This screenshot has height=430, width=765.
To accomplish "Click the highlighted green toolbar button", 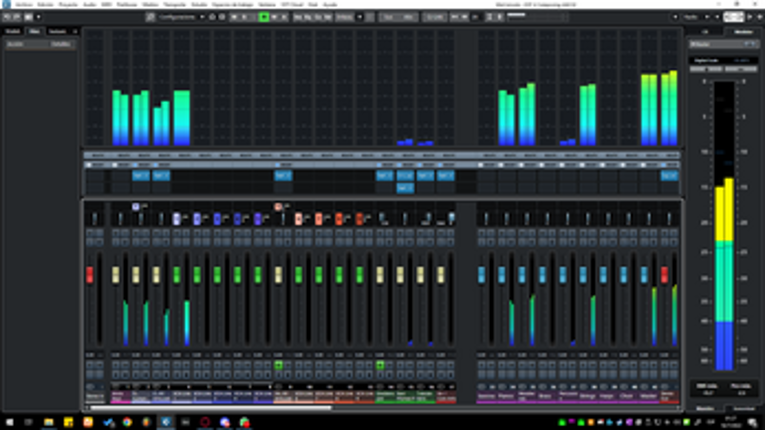I will point(264,17).
